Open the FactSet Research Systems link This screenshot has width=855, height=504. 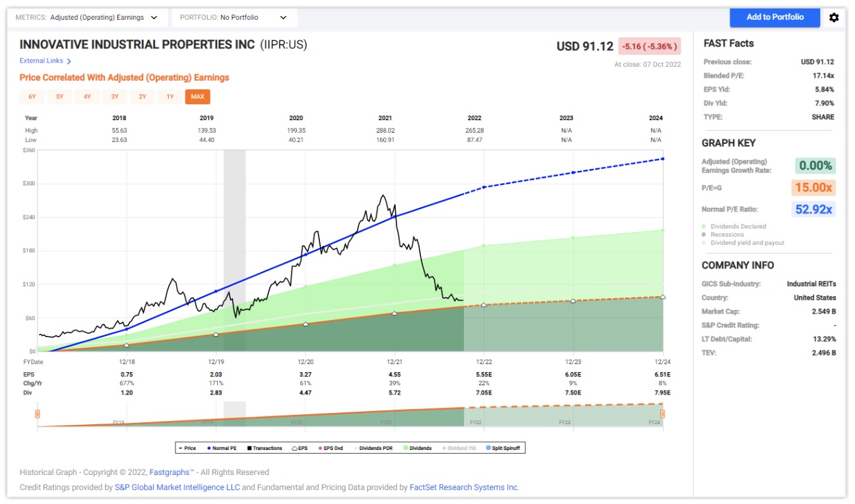464,488
